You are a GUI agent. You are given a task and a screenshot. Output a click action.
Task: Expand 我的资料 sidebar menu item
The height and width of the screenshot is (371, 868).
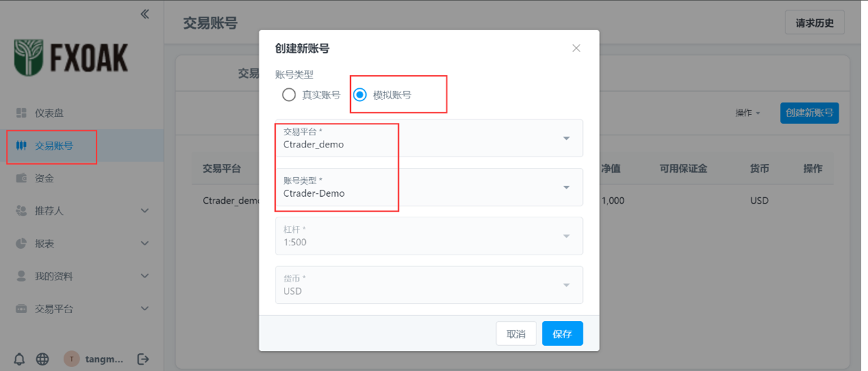82,276
